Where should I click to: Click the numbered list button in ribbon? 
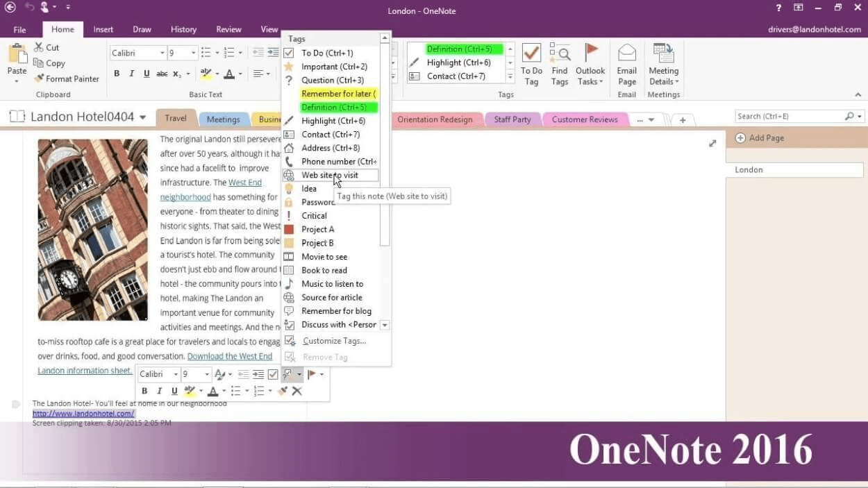pos(230,53)
